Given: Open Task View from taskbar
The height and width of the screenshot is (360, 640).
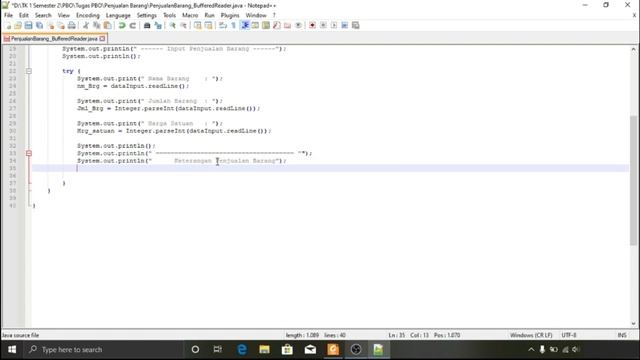Looking at the screenshot, I should pos(218,349).
